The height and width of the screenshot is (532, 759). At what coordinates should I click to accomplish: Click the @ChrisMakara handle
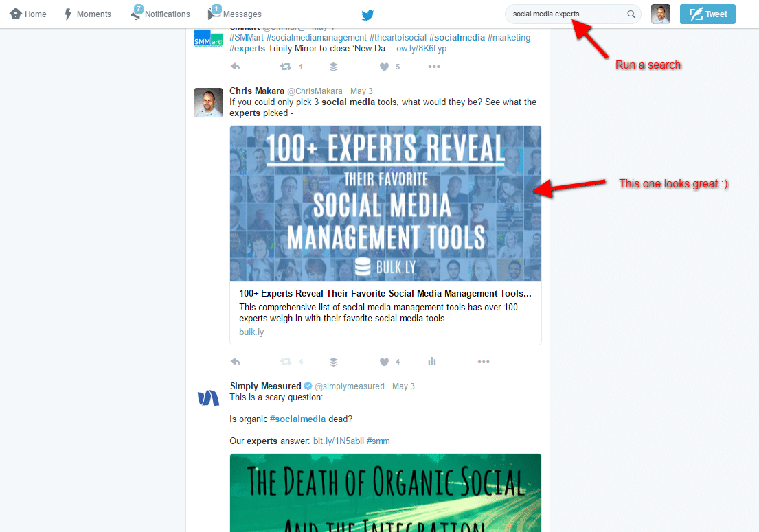pos(315,91)
